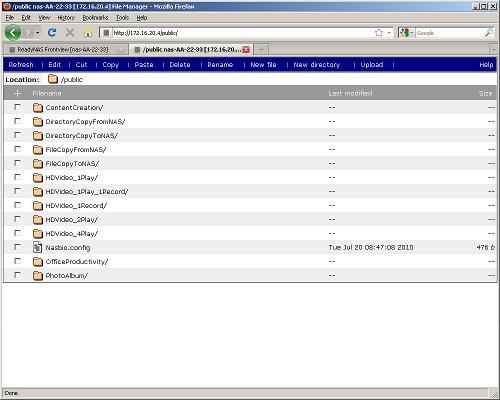Tick the FileCopyToNAS checkbox

click(x=17, y=163)
